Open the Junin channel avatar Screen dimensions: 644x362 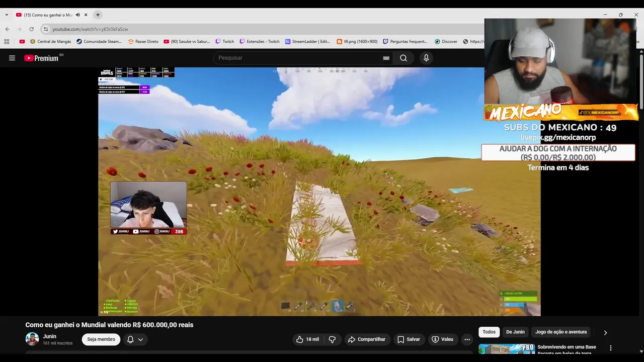(32, 339)
